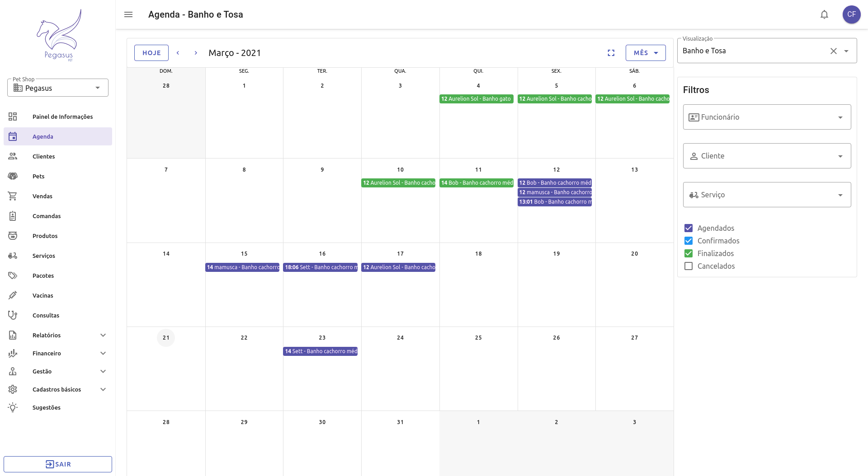Click the Agenda calendar icon
868x476 pixels.
point(13,136)
